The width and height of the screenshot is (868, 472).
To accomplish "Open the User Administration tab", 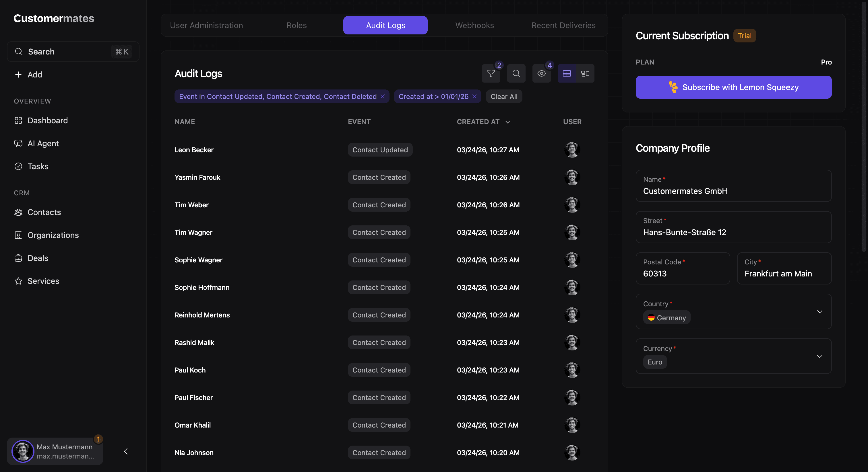I will coord(206,25).
